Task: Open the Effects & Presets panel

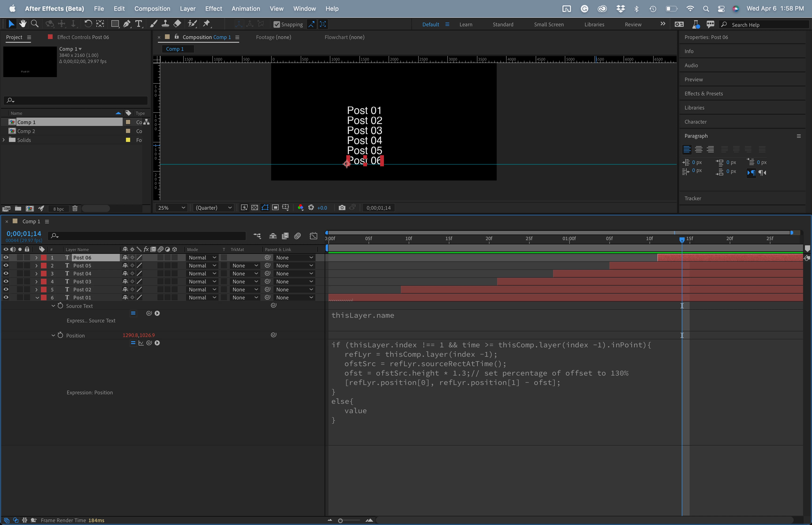Action: tap(703, 93)
